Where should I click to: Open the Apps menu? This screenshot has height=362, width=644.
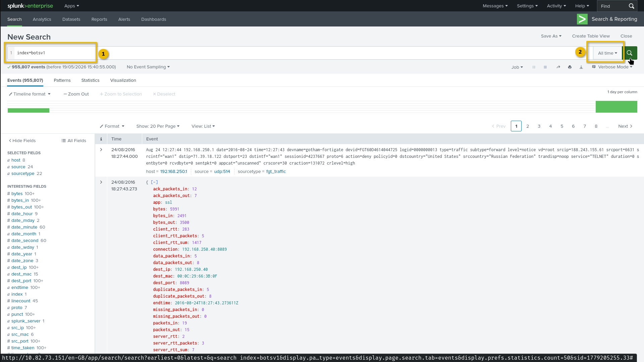pyautogui.click(x=72, y=6)
